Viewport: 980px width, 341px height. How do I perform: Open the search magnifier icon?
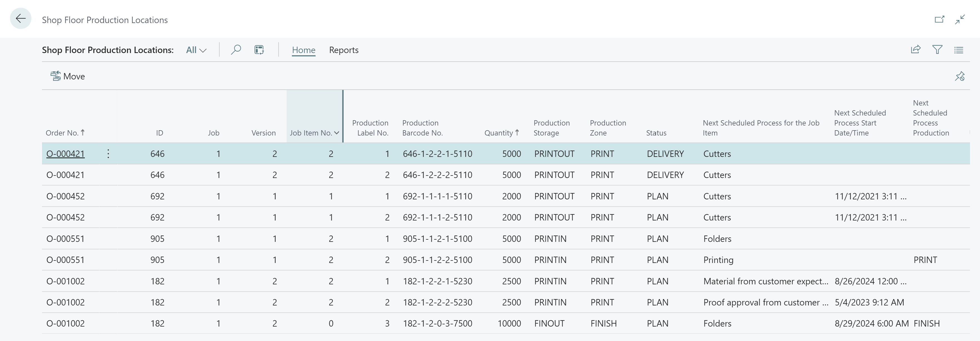236,50
